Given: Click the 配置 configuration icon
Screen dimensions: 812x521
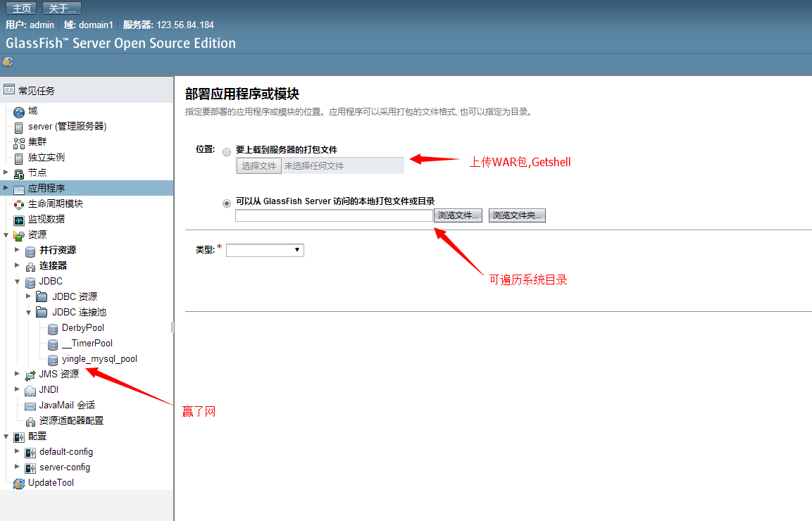Looking at the screenshot, I should 19,437.
